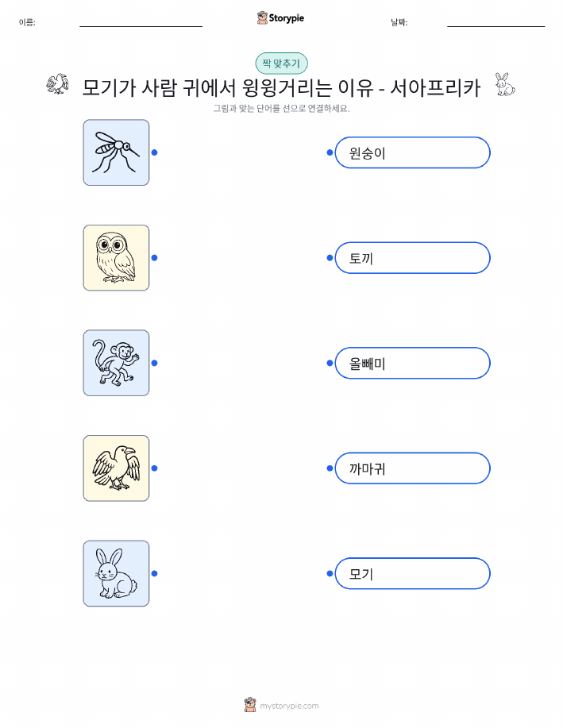
Task: Click the rabbit picture card
Action: (116, 573)
